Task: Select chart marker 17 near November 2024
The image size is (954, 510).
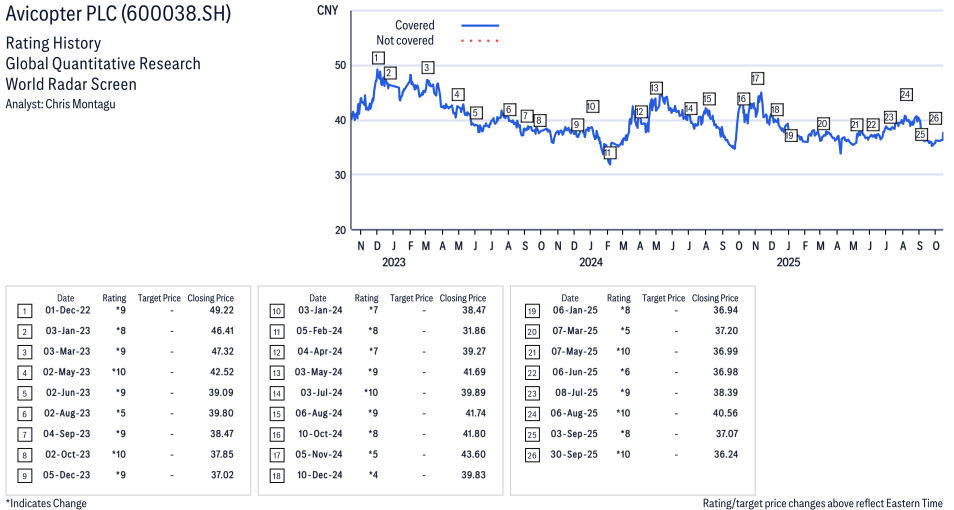Action: point(757,78)
